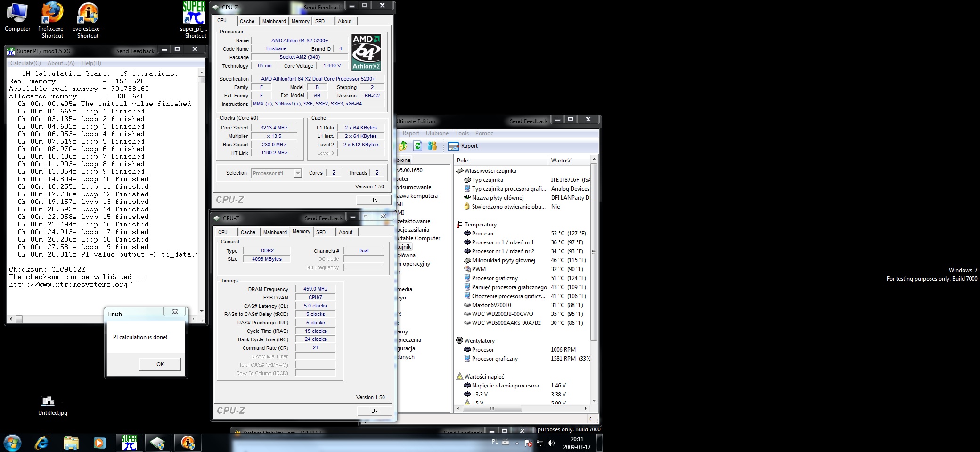Click the volume speaker icon in system tray
Viewport: 980px width, 452px height.
click(551, 443)
